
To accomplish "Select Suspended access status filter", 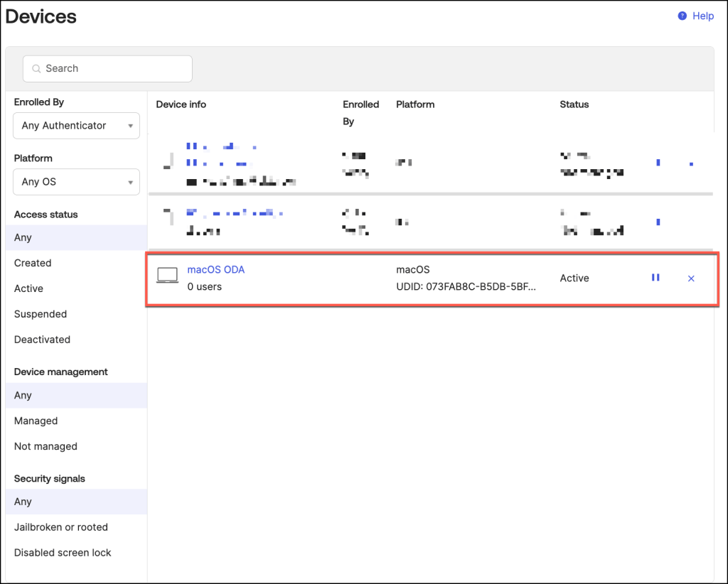I will point(41,314).
